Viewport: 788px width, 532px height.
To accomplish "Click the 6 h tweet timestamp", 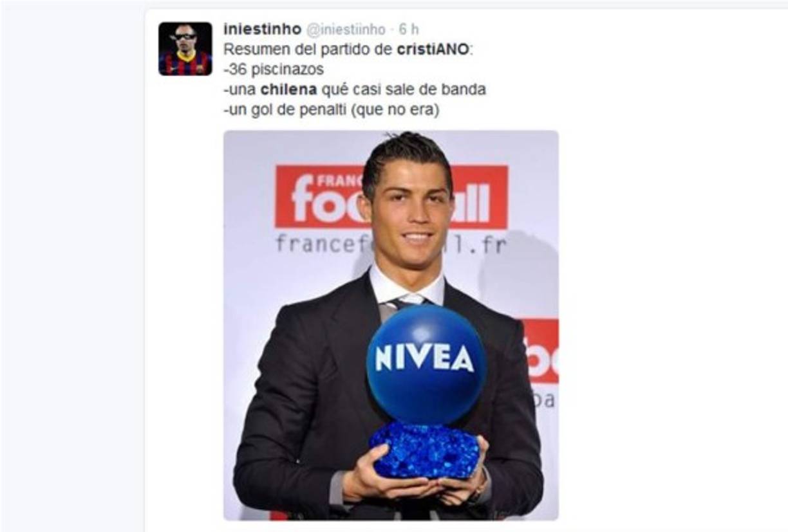I will (409, 30).
